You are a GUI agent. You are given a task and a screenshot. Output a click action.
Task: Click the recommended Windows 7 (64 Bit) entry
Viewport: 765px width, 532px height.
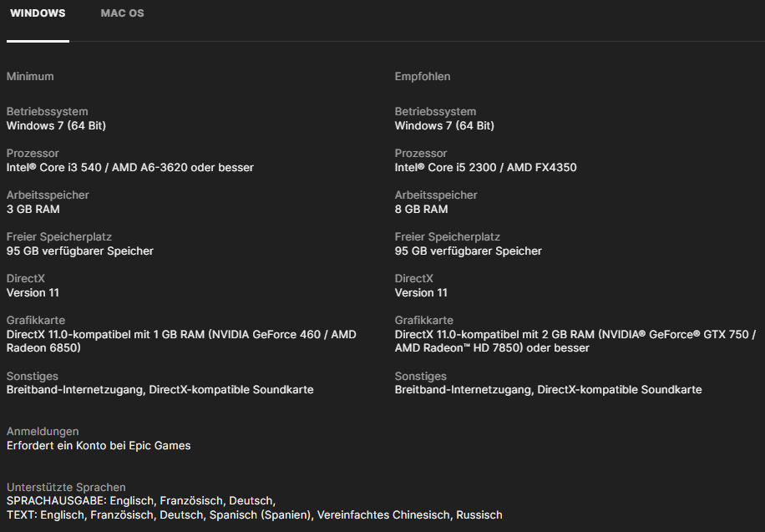click(x=444, y=125)
